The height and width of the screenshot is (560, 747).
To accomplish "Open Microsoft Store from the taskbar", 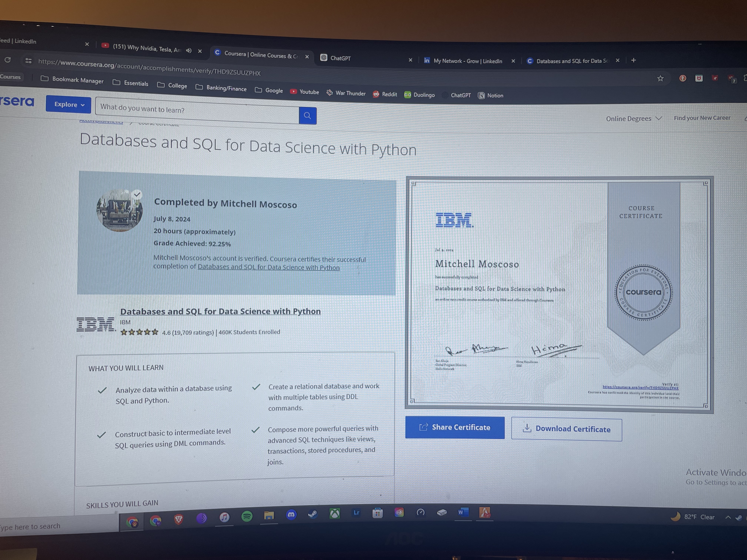I will point(378,513).
